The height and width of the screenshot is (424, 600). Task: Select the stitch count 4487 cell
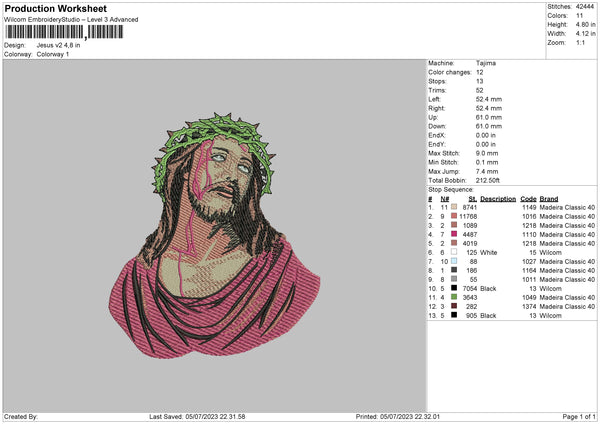click(470, 234)
